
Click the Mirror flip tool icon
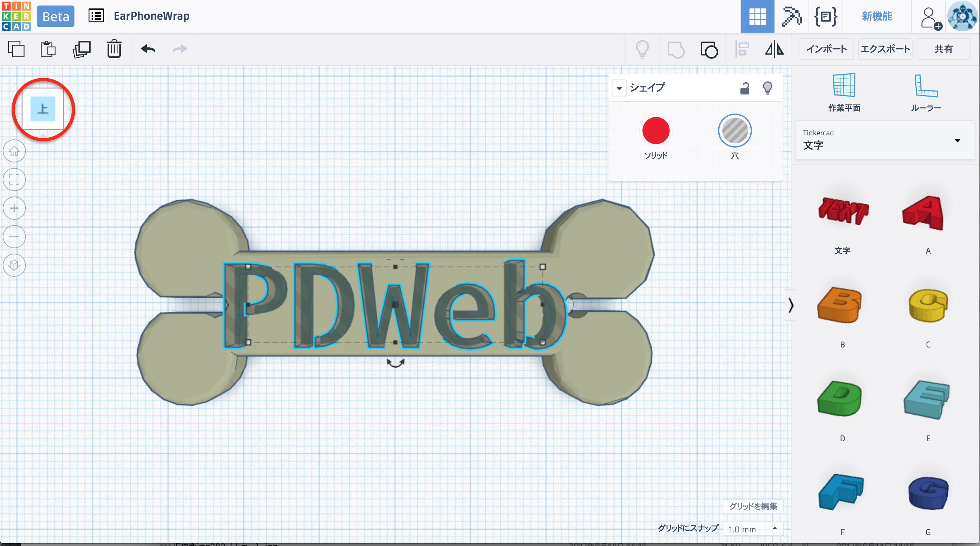coord(774,49)
